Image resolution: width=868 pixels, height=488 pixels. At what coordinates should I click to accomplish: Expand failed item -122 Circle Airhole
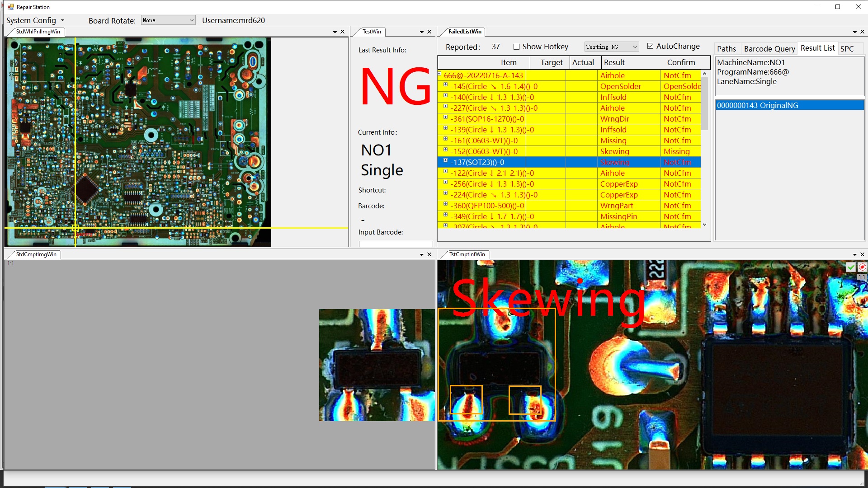(x=445, y=172)
